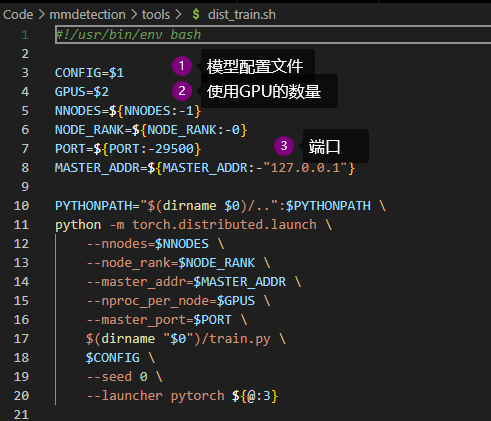
Task: Click '--master_addr=$MASTER_ADDR' argument
Action: [186, 282]
